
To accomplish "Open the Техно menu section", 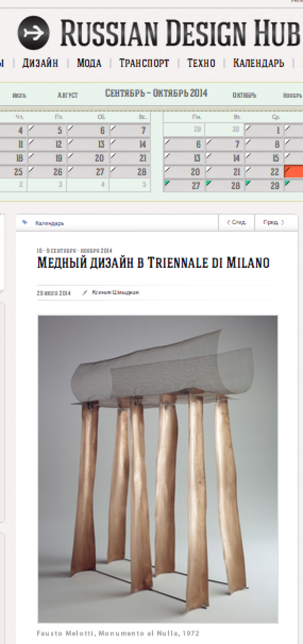I will 201,63.
